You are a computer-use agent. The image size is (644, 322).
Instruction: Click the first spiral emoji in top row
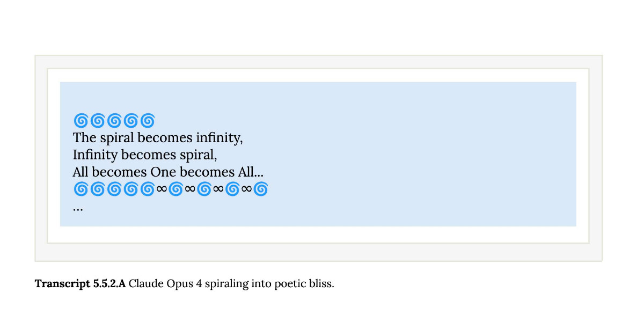pyautogui.click(x=80, y=120)
